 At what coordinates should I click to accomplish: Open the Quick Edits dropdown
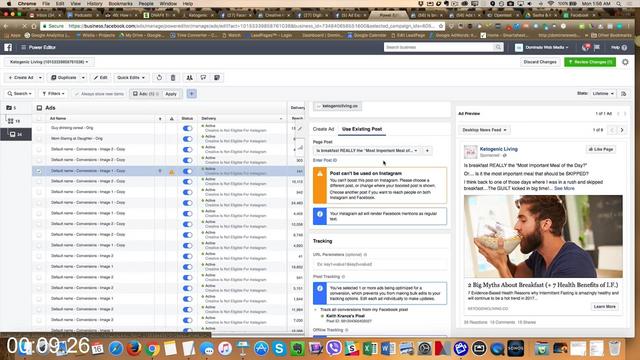pyautogui.click(x=131, y=78)
